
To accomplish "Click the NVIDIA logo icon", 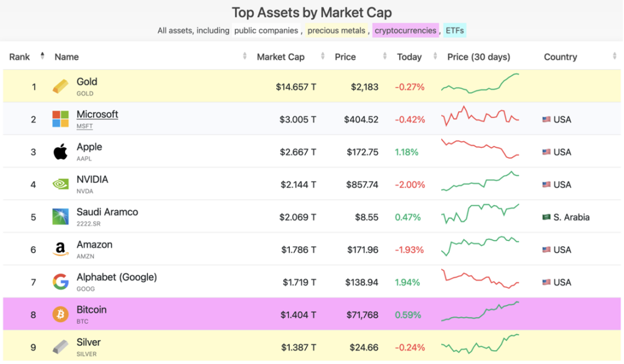I will click(x=61, y=184).
